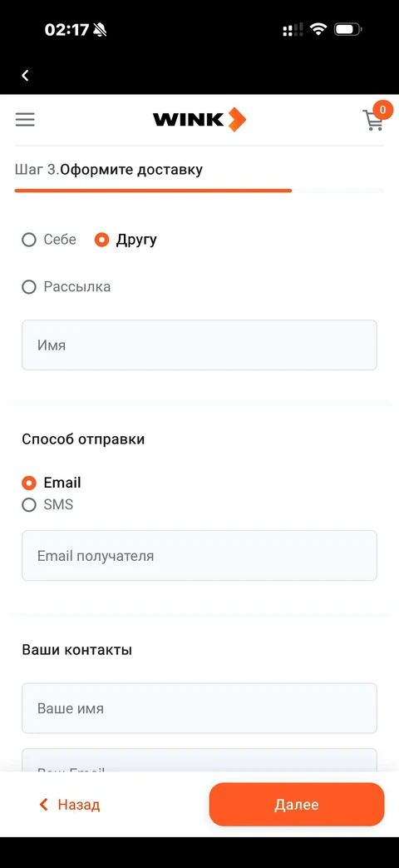
Task: Tap the battery status icon
Action: pos(349,29)
